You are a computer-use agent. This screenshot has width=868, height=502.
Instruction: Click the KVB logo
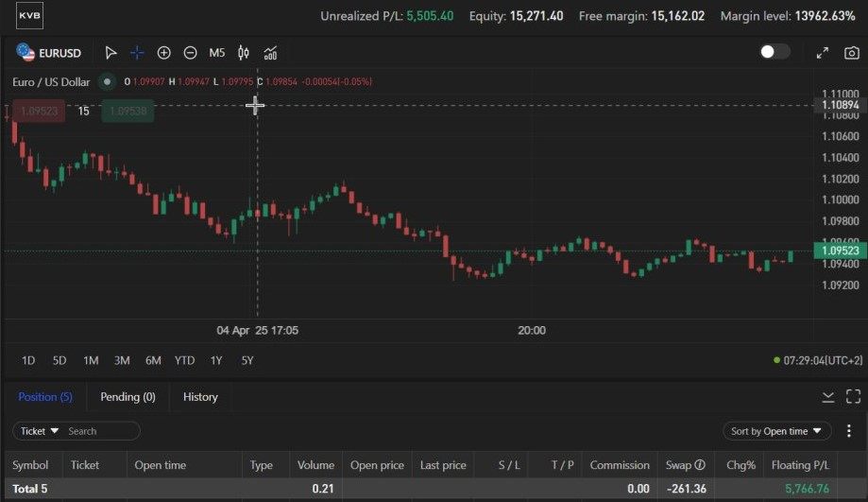click(29, 15)
